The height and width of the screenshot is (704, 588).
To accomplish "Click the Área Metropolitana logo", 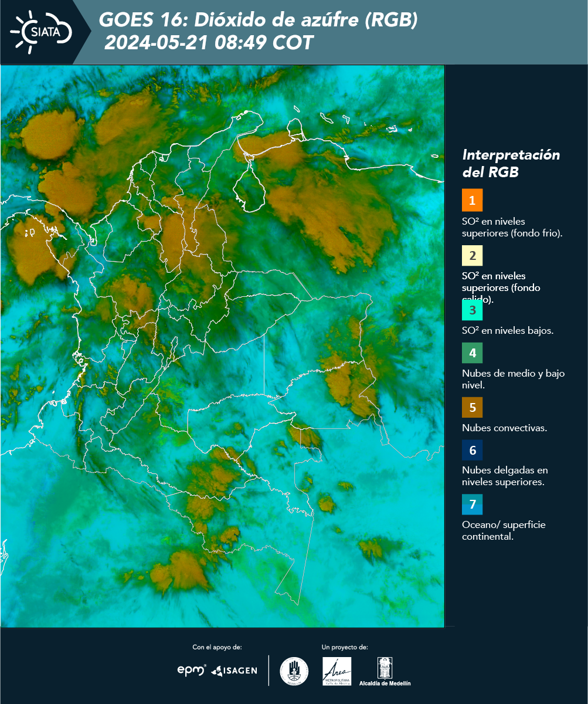I will coord(337,671).
